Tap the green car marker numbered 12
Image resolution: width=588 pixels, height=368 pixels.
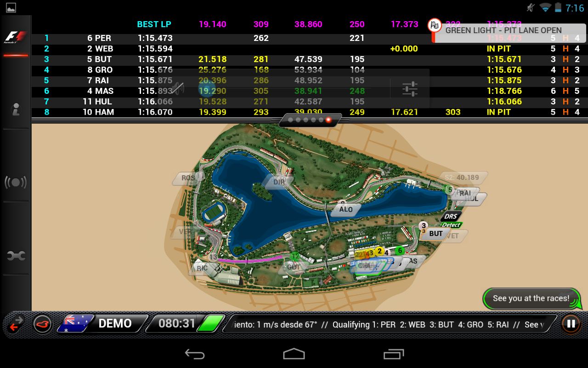294,256
